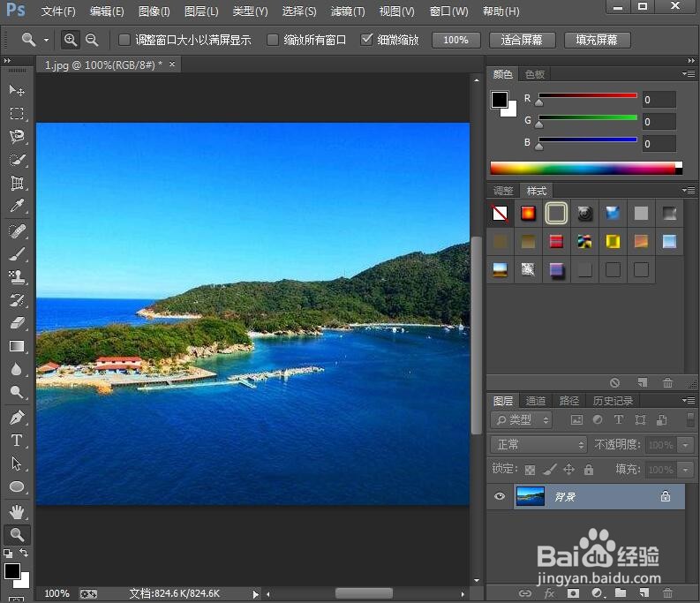Toggle lock all padlock icon
This screenshot has height=603, width=700.
589,469
